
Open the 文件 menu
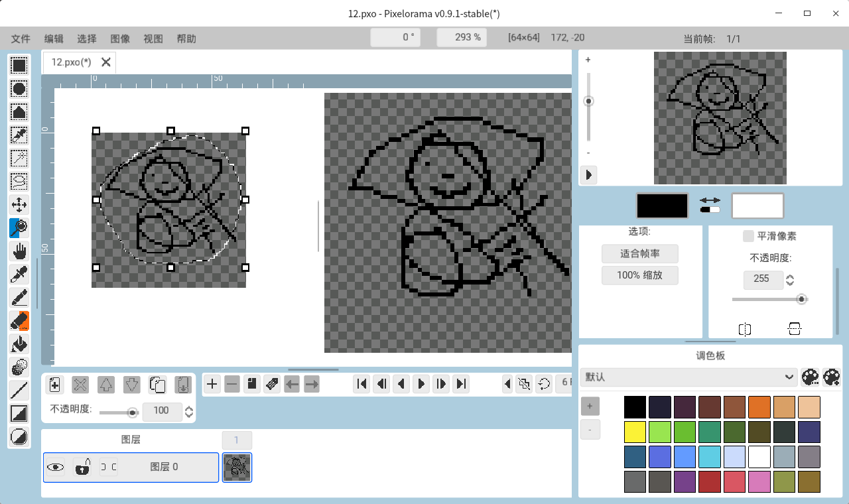(x=21, y=38)
